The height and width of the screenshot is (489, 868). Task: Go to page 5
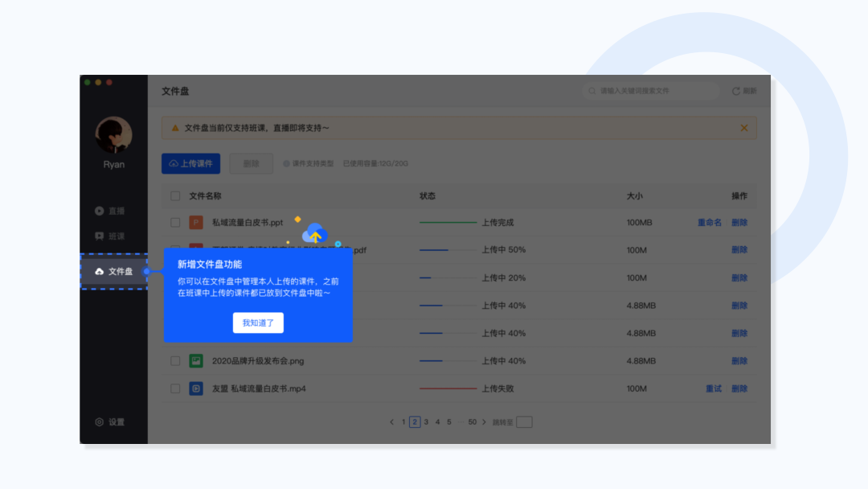[449, 422]
